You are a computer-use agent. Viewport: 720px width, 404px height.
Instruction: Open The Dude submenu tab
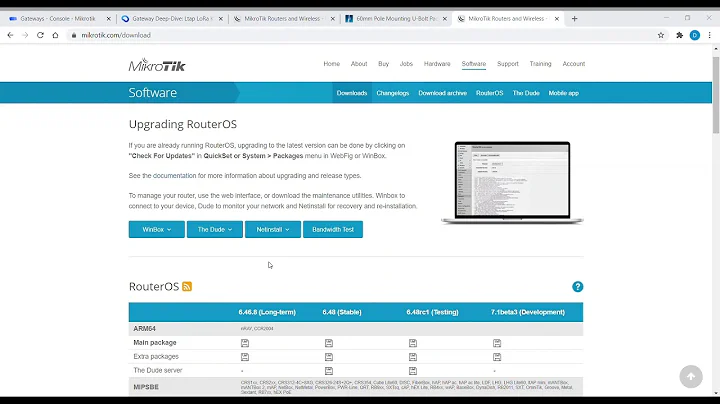point(526,93)
